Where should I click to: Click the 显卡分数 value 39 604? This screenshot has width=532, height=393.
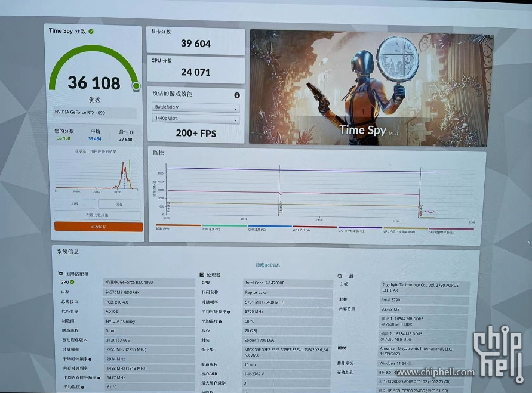point(196,44)
